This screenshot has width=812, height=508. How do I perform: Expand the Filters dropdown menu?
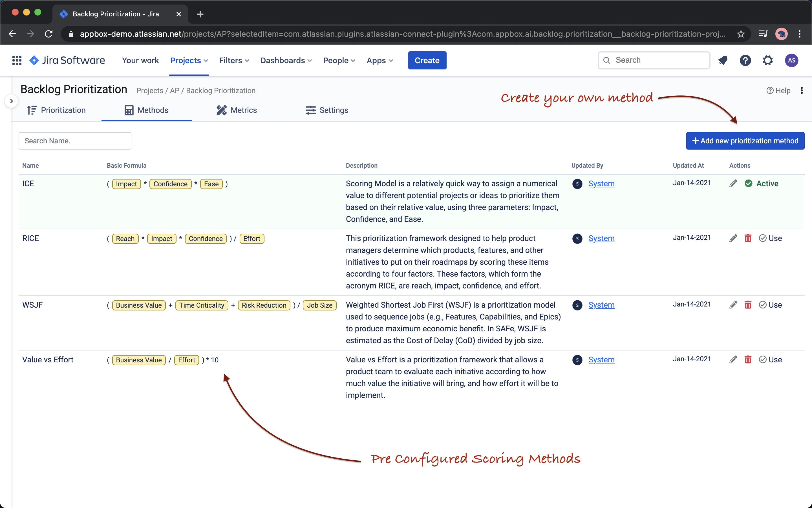coord(234,60)
